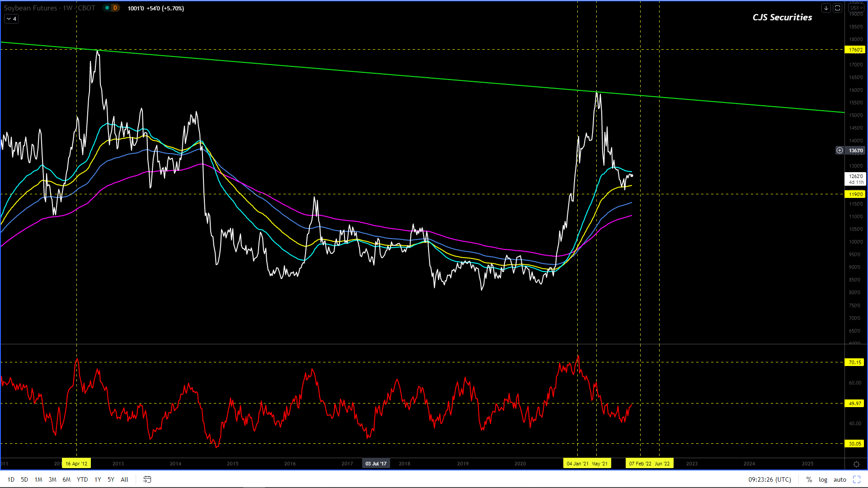Click the orange D delayed data badge
Image resolution: width=868 pixels, height=488 pixels.
click(x=115, y=8)
